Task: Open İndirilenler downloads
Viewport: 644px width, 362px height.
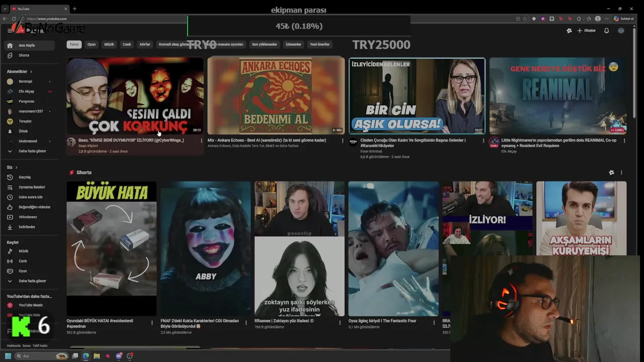Action: pyautogui.click(x=29, y=227)
